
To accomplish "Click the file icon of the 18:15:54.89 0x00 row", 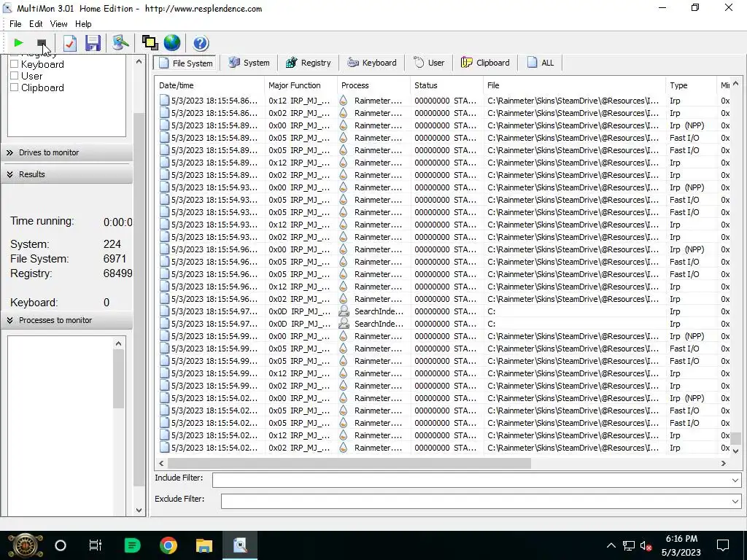I will [x=164, y=125].
